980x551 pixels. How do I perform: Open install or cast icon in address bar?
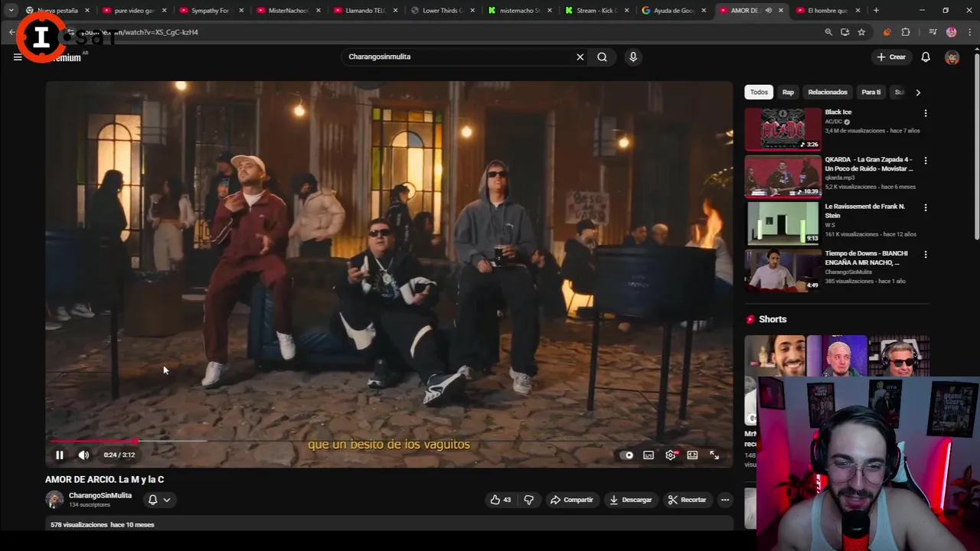(x=844, y=32)
